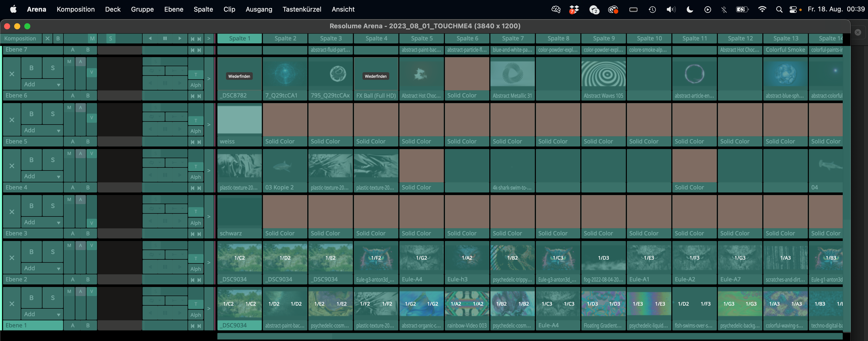
Task: Open the Add blend dropdown on Ebene 4
Action: click(x=42, y=176)
